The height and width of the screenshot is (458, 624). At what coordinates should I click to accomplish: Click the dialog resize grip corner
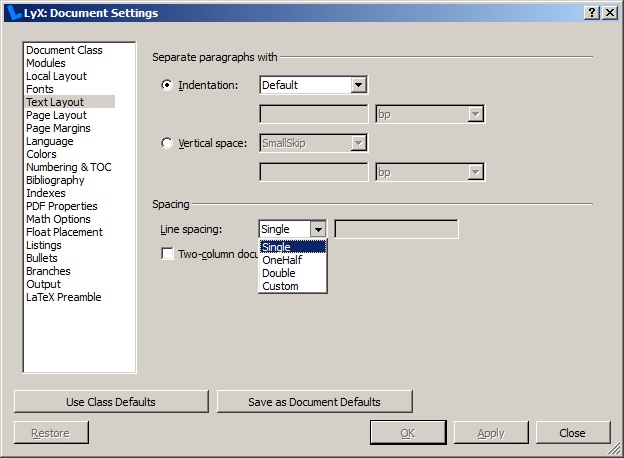(614, 450)
